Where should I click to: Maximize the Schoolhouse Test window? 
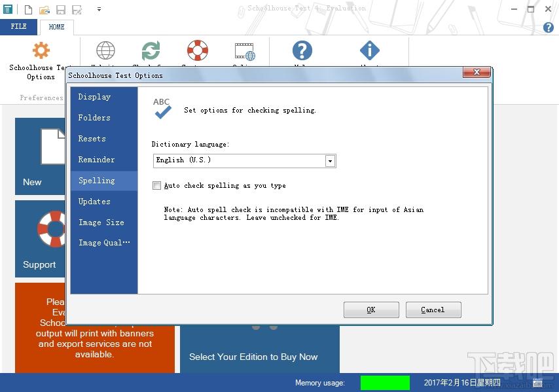531,9
